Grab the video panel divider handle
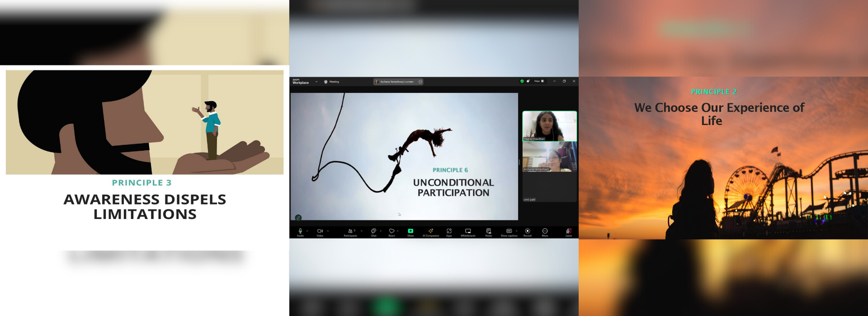The image size is (868, 316). click(519, 162)
